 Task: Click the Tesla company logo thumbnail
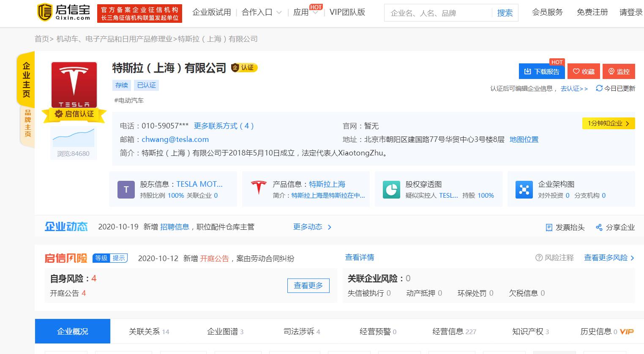(74, 85)
